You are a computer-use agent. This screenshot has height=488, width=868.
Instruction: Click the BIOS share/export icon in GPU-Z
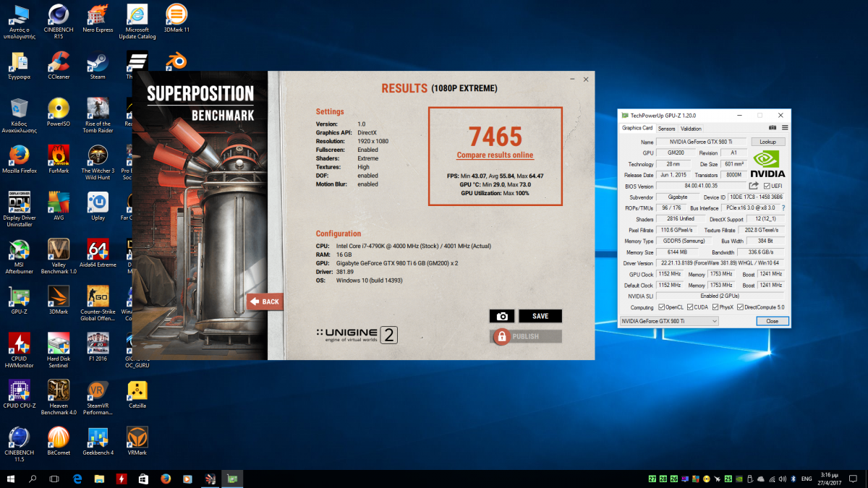tap(754, 186)
